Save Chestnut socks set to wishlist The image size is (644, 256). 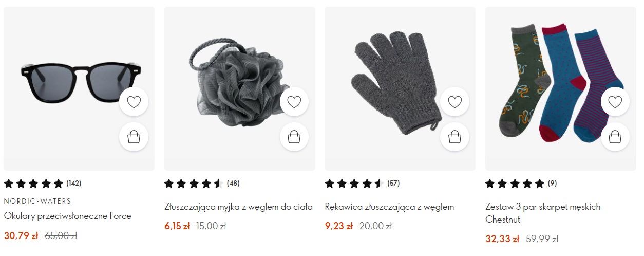pyautogui.click(x=615, y=102)
